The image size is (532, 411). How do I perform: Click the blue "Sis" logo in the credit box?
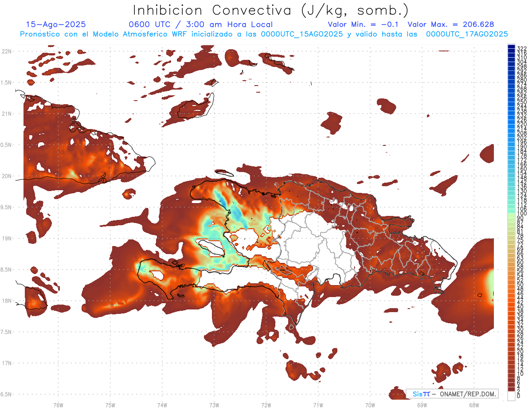417,394
